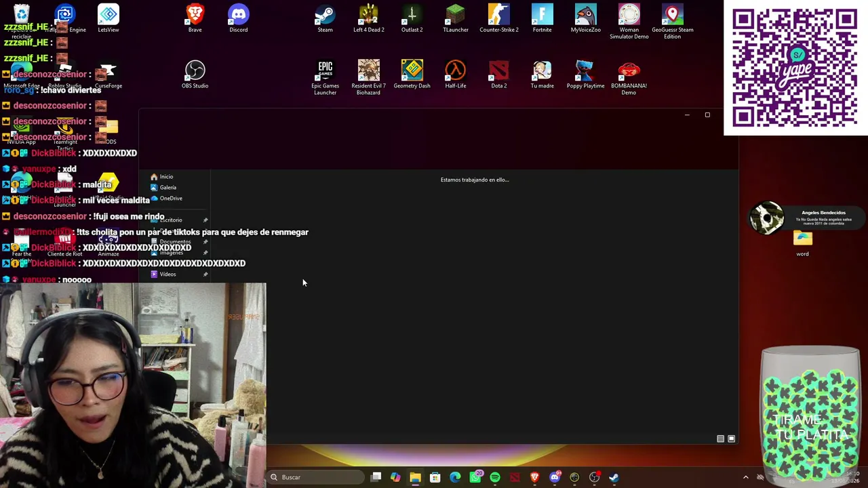Open Discord from the taskbar
The image size is (868, 488).
click(x=555, y=477)
